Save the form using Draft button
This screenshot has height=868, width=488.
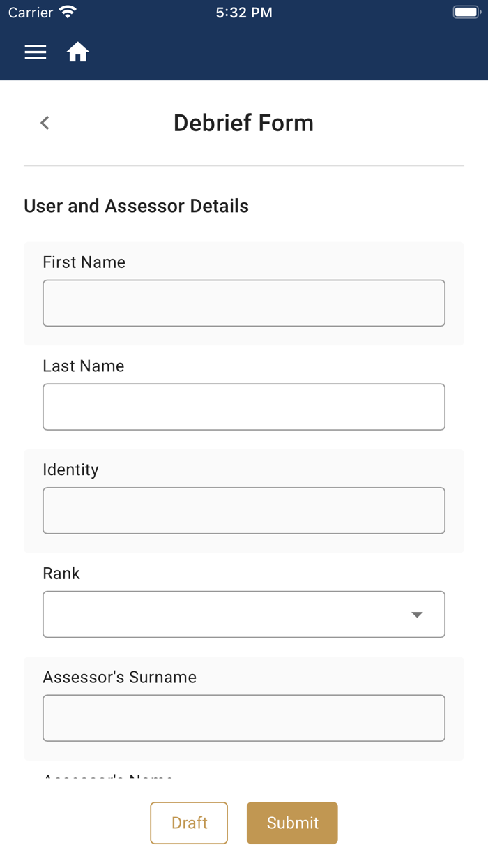189,823
